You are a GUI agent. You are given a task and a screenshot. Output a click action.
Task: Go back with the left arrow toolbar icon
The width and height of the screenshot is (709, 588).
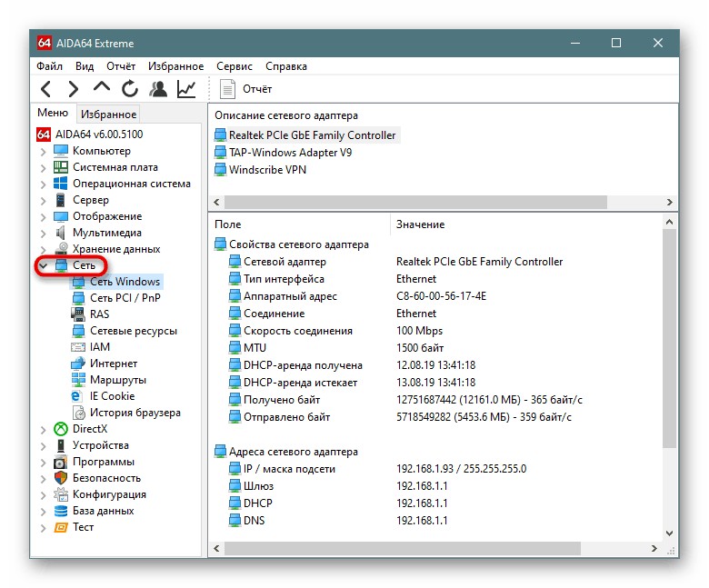pyautogui.click(x=45, y=89)
